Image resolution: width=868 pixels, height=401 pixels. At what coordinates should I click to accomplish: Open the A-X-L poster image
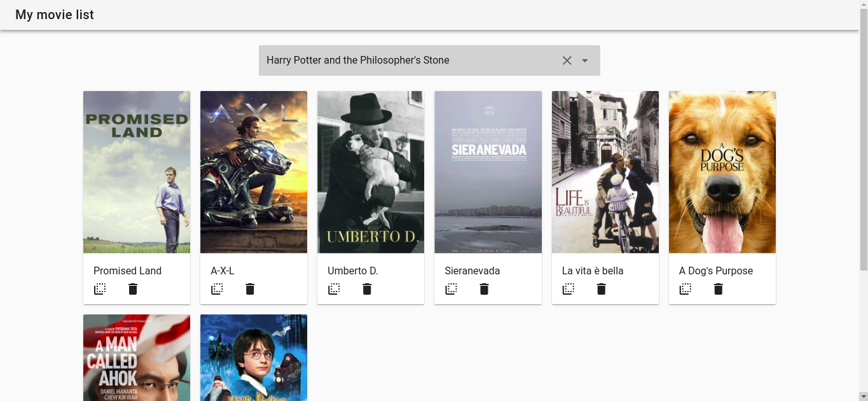click(x=254, y=172)
